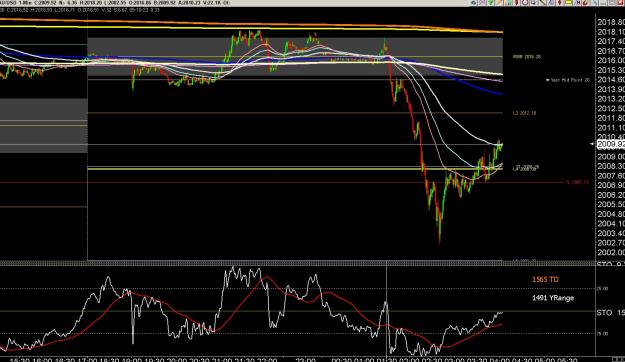Click the current price marker 2009.92
This screenshot has height=362, width=625.
coord(610,144)
